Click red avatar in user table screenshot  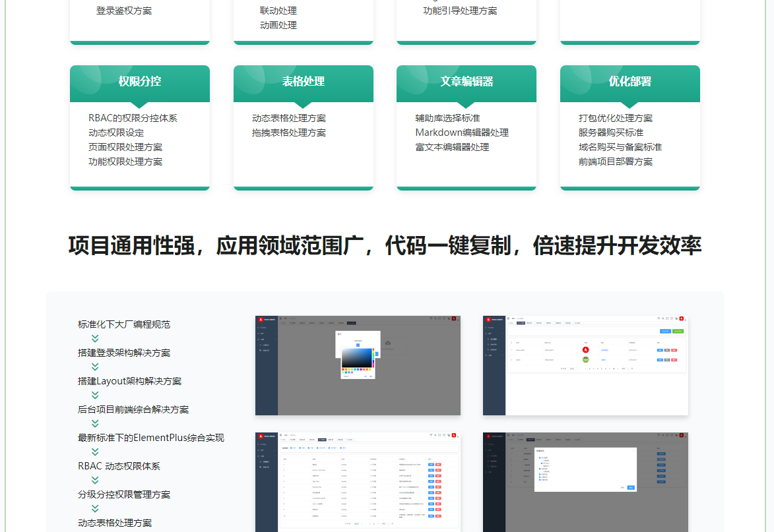585,349
